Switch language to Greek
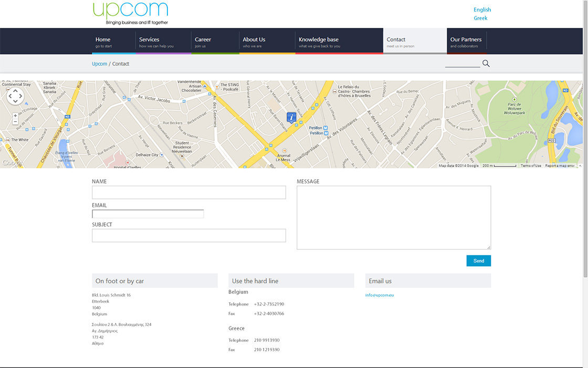 (480, 18)
